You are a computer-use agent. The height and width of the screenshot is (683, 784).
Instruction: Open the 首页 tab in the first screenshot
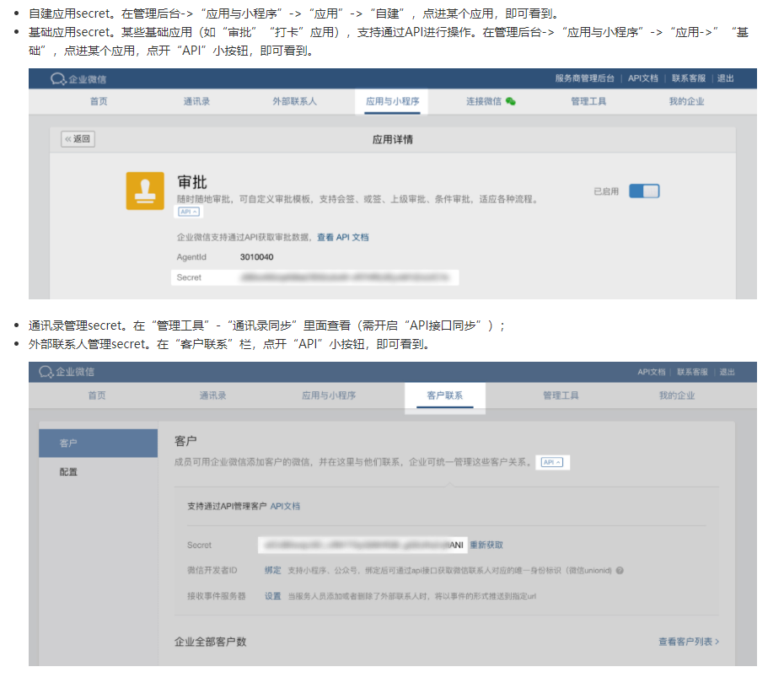[99, 101]
